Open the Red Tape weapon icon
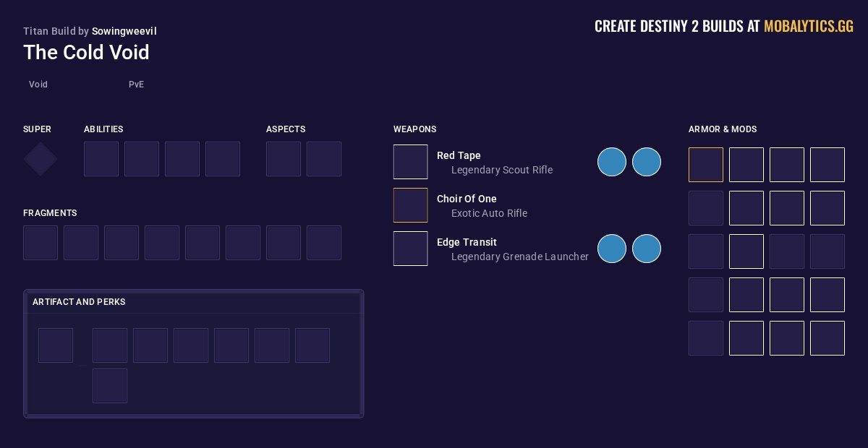Image resolution: width=868 pixels, height=448 pixels. pos(411,162)
